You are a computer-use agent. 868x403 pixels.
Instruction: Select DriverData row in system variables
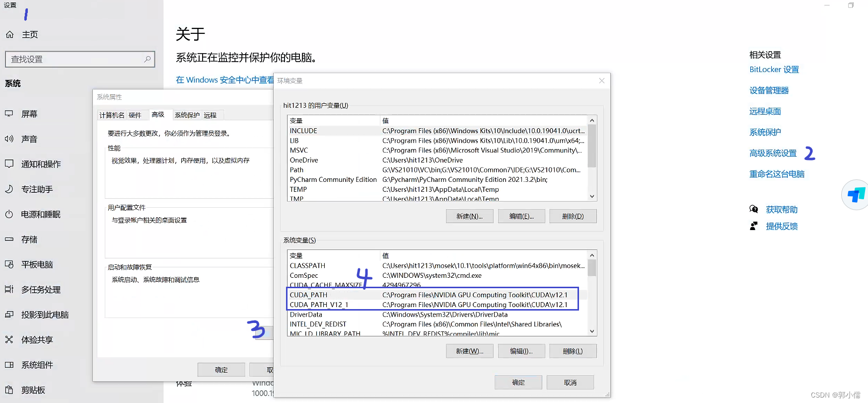pos(437,315)
